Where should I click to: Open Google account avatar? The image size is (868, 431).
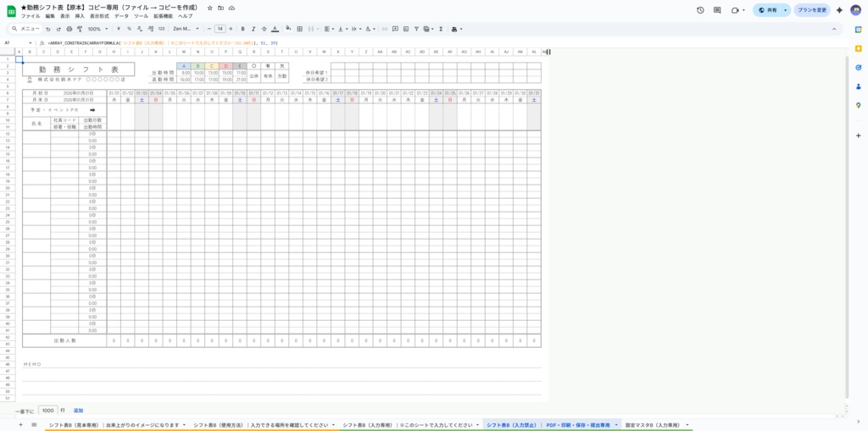(856, 10)
